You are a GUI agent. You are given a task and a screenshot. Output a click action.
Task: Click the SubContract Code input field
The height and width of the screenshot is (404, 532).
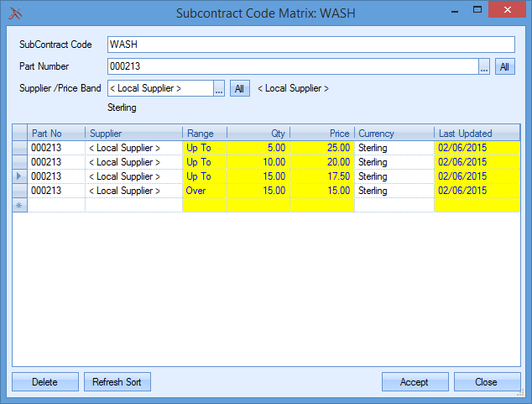310,45
